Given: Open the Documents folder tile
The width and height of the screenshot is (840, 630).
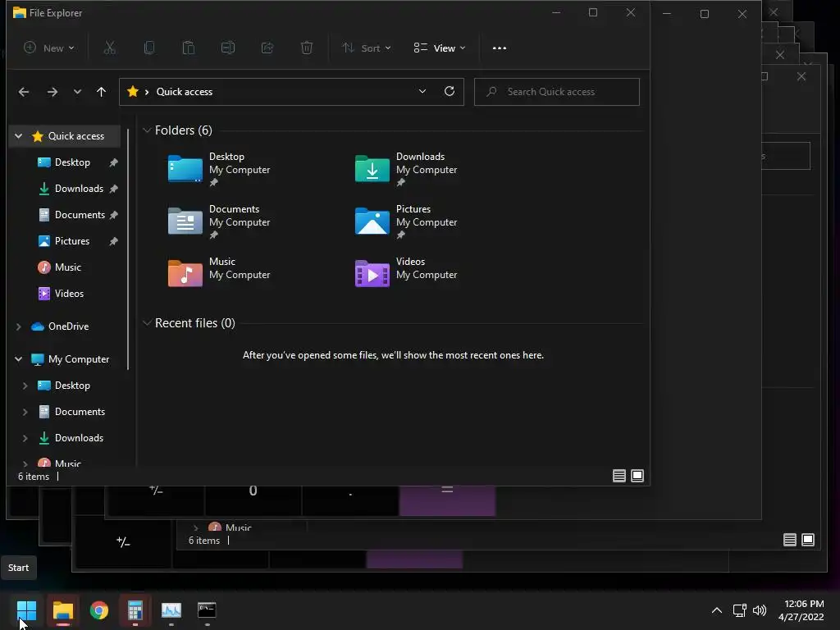Looking at the screenshot, I should pyautogui.click(x=220, y=221).
